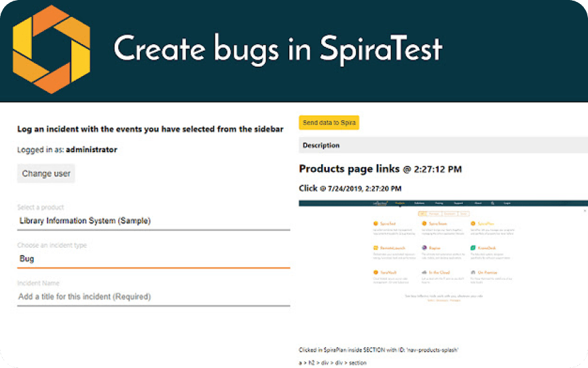Click the On-Premise icon in the thumbnail
Image resolution: width=588 pixels, height=368 pixels.
click(473, 272)
